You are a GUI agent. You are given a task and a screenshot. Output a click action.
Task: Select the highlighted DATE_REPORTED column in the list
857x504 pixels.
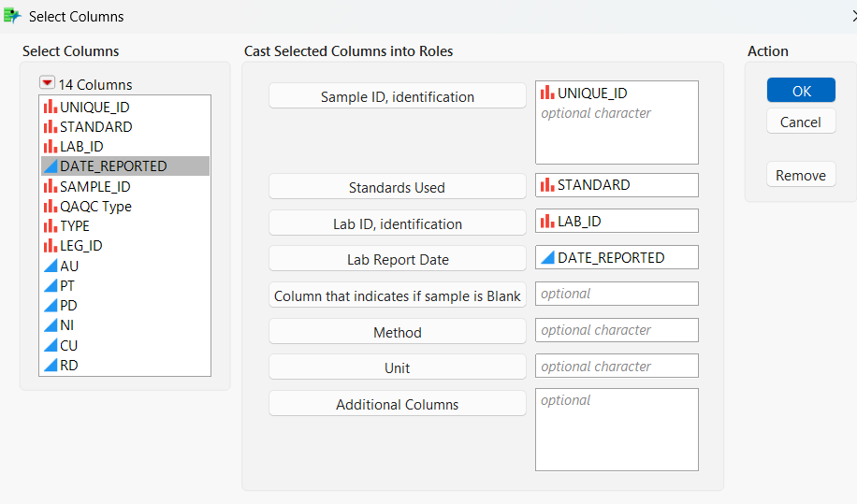pos(125,166)
